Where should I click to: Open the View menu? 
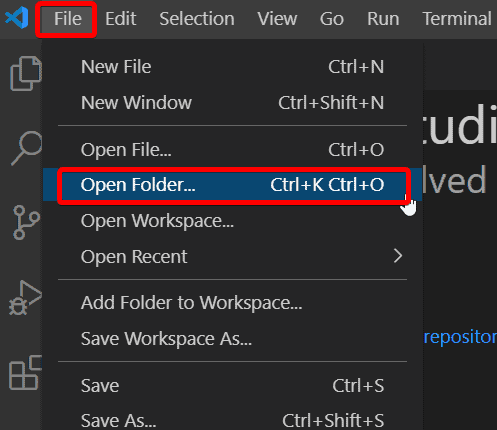tap(277, 19)
